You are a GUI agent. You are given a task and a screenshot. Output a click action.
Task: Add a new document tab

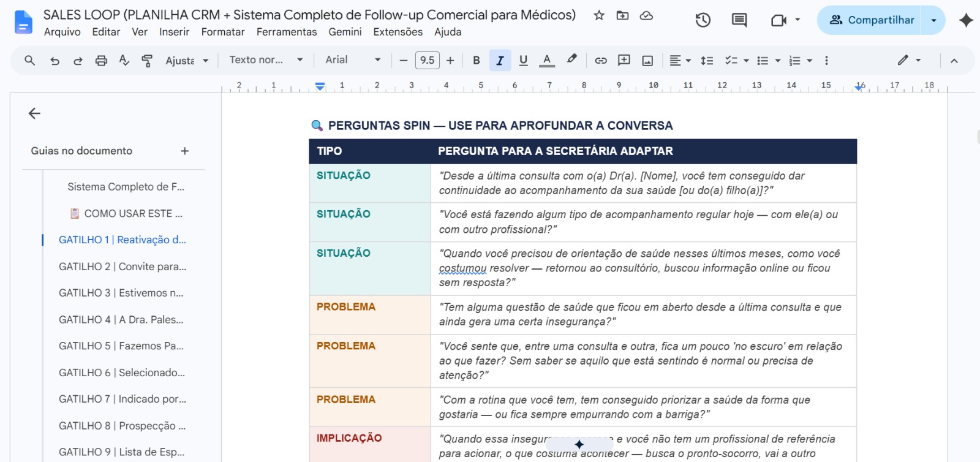(x=185, y=151)
